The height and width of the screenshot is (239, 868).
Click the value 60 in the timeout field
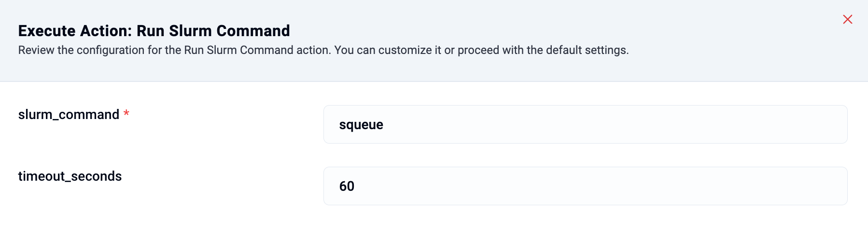[x=347, y=186]
